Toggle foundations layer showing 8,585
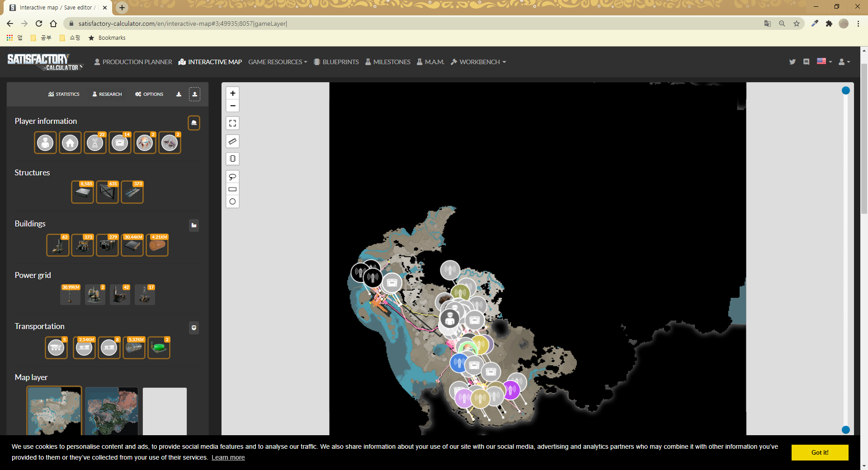Screen dimensions: 868x470 (83, 192)
